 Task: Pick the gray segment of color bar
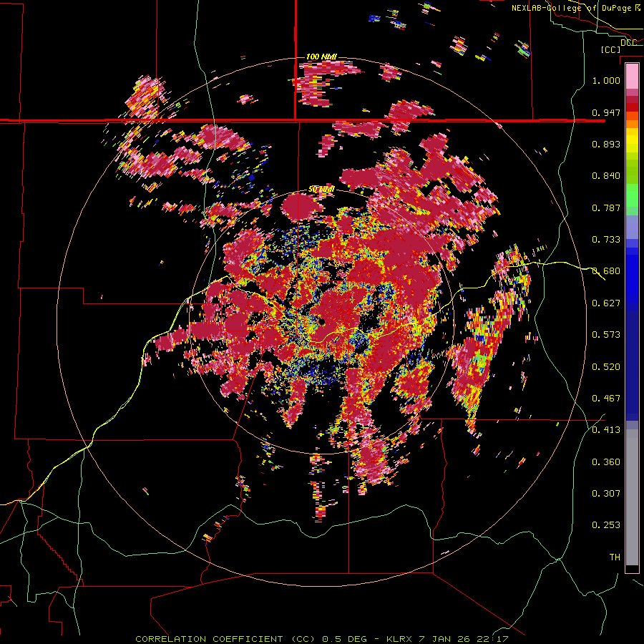632,497
